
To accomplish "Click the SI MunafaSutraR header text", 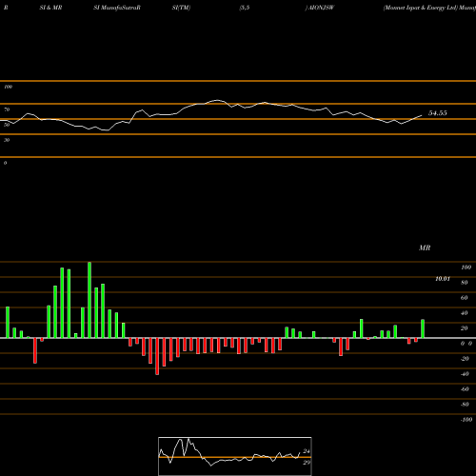I will coord(117,8).
